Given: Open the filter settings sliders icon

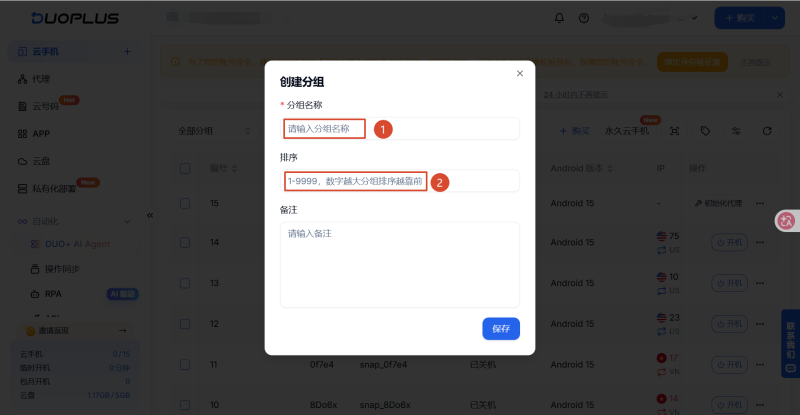Looking at the screenshot, I should tap(736, 131).
